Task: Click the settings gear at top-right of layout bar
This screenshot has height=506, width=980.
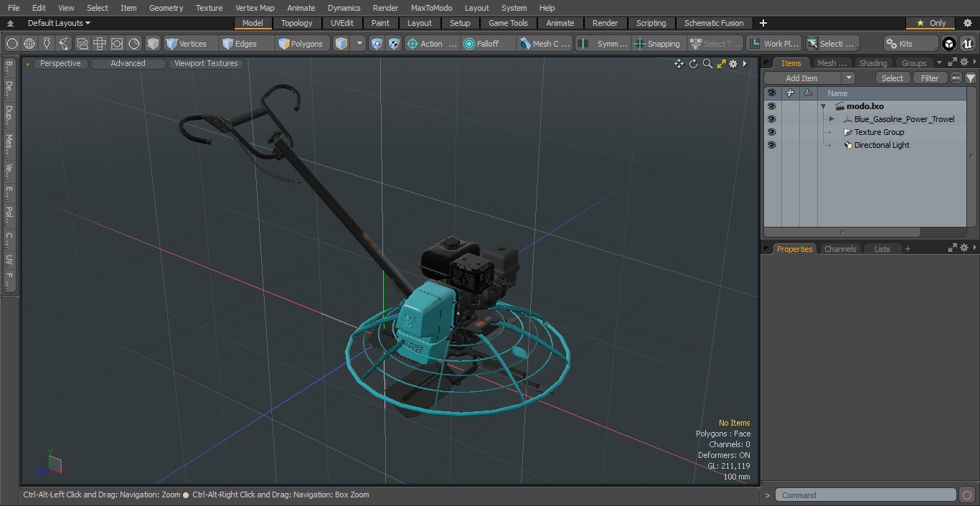Action: tap(967, 23)
